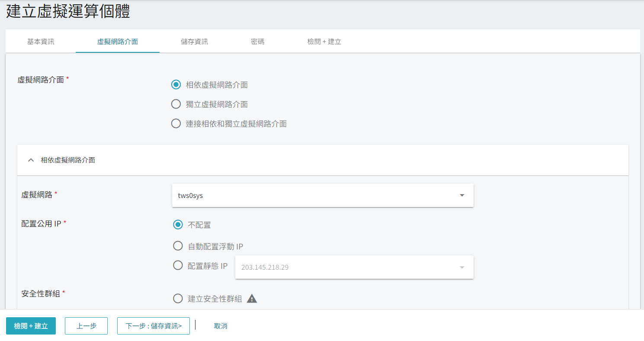Open the static IP 203.145.218.29 dropdown
Image resolution: width=644 pixels, height=341 pixels.
click(354, 267)
